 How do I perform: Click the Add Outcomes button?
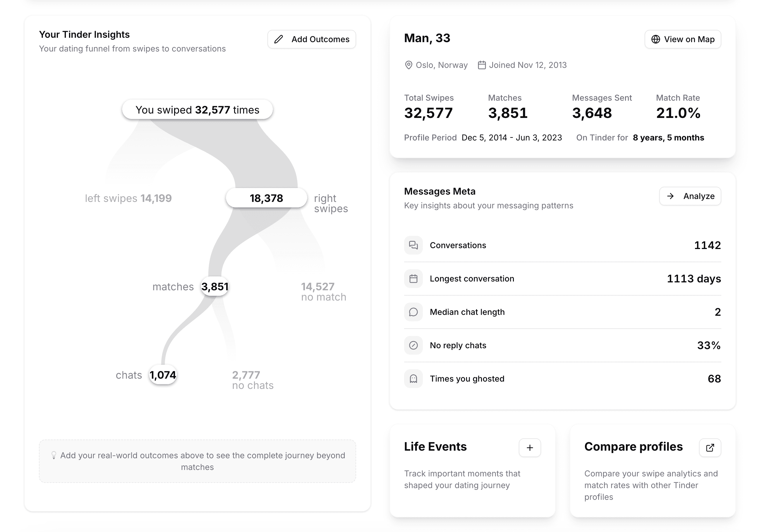(311, 39)
